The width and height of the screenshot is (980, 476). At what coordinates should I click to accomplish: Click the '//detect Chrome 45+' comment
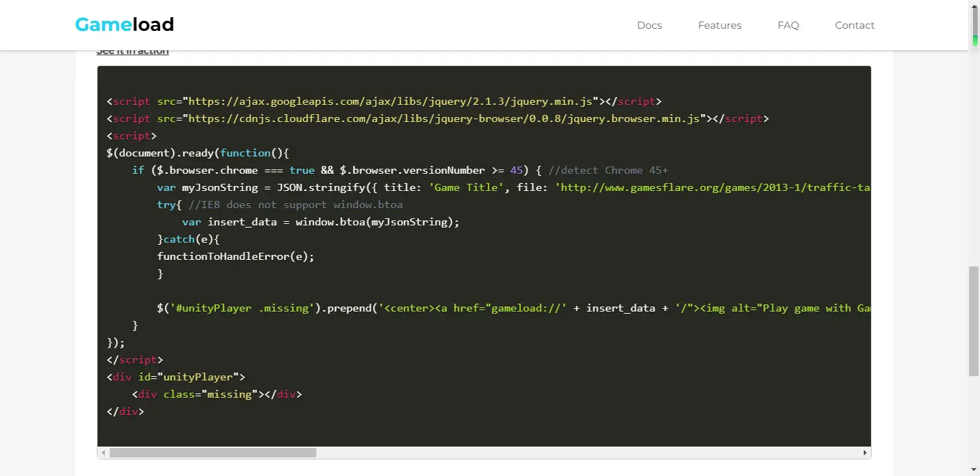(608, 170)
